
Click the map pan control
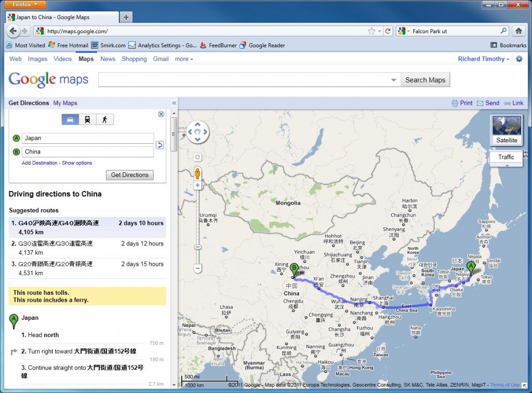[x=198, y=132]
